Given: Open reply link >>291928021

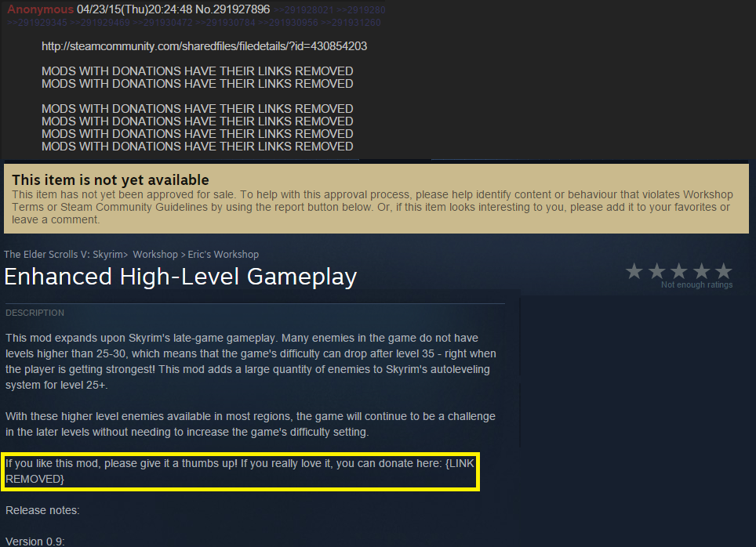Looking at the screenshot, I should pos(303,9).
